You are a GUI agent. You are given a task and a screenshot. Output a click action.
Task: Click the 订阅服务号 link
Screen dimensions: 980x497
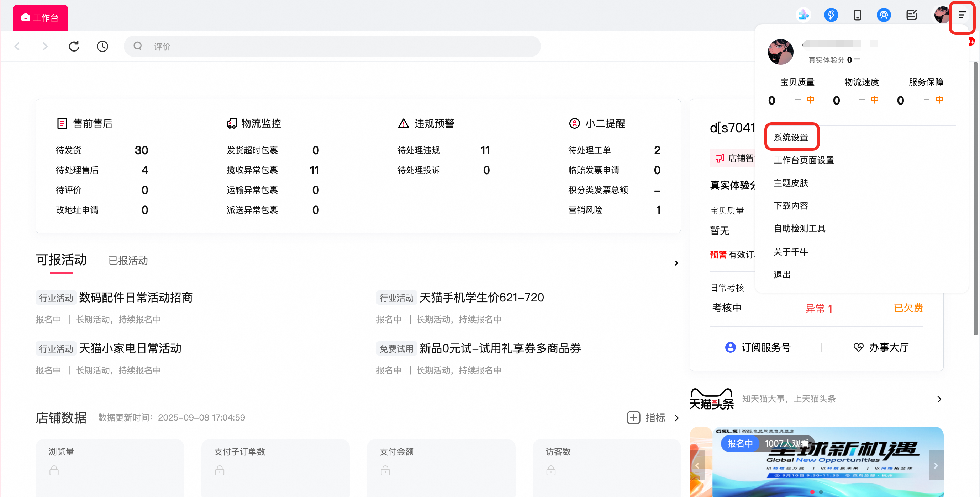click(x=766, y=347)
